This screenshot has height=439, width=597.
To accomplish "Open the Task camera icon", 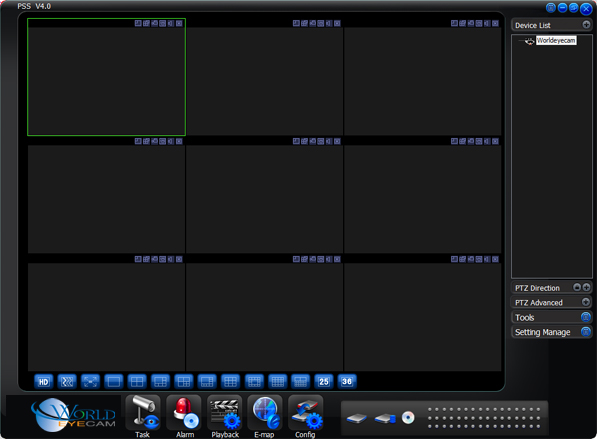I will [143, 412].
